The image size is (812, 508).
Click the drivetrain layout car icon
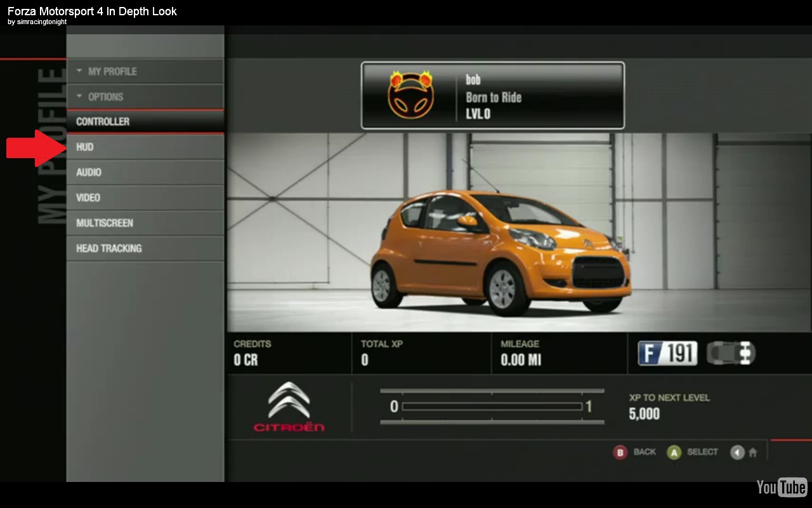(731, 353)
